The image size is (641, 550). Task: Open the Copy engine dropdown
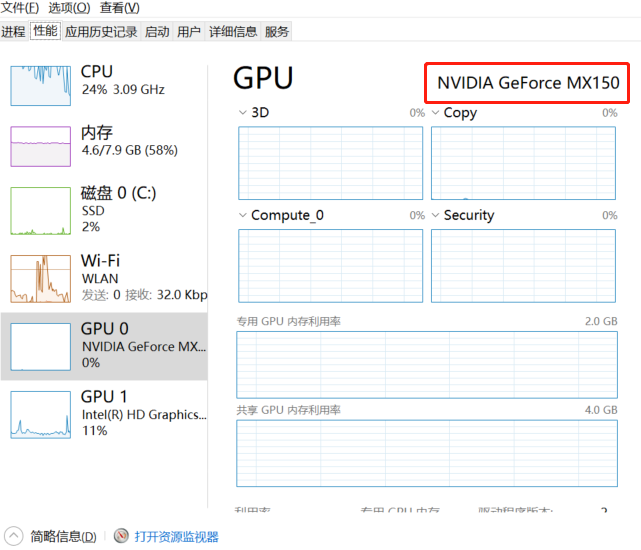[435, 112]
